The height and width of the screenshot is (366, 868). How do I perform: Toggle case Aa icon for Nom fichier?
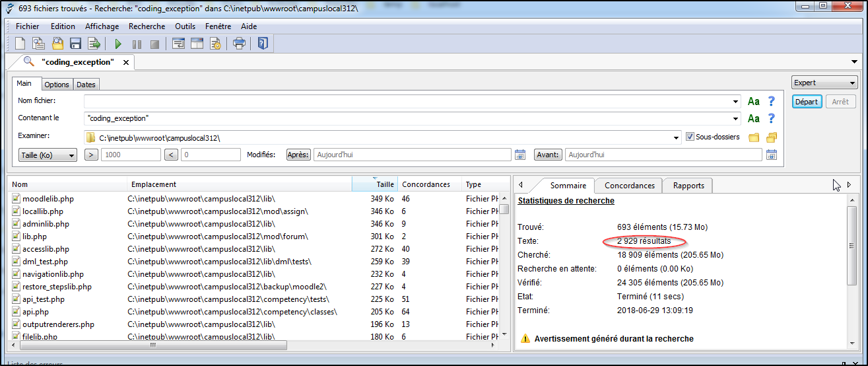(753, 102)
